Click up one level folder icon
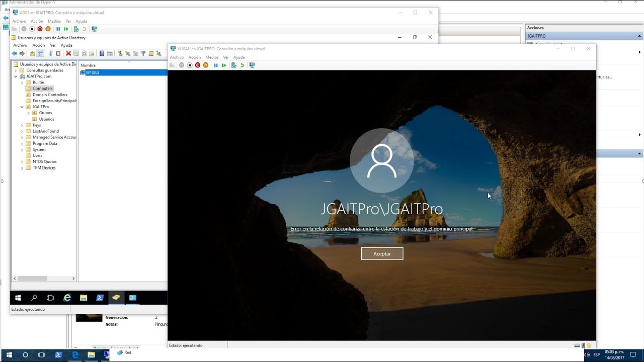 tap(32, 53)
